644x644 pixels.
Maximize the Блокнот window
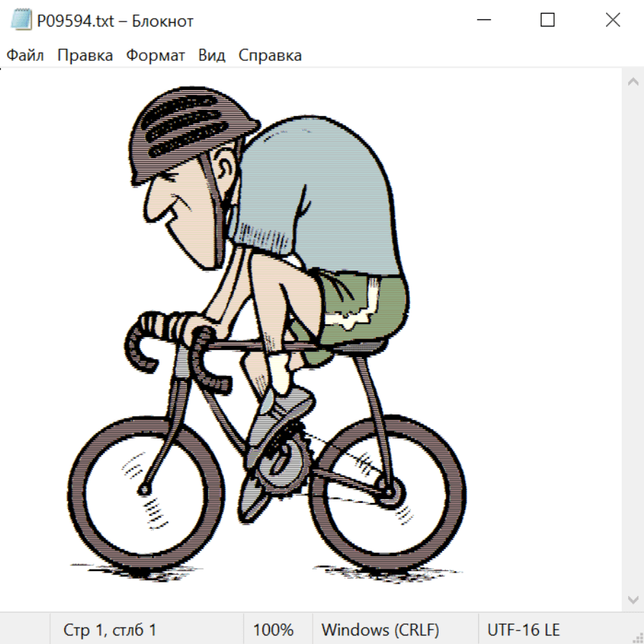coord(547,21)
